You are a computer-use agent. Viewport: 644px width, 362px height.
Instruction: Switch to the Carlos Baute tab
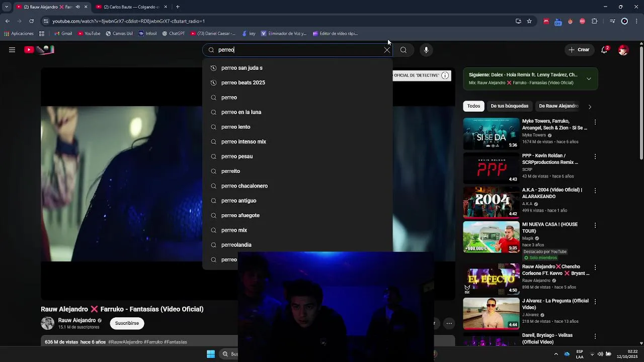[x=131, y=7]
